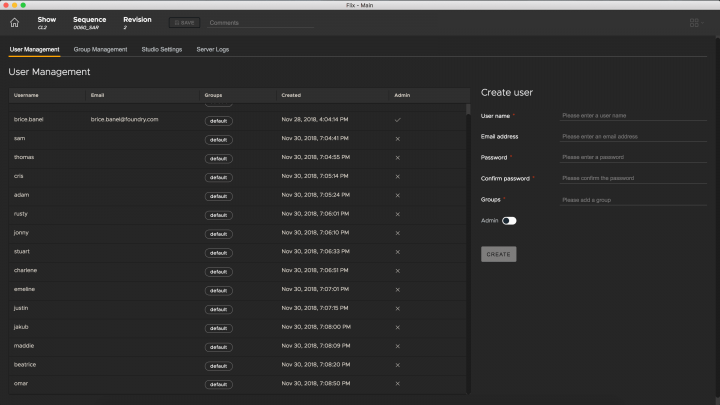Image resolution: width=720 pixels, height=405 pixels.
Task: Click the Home icon in the top bar
Action: pos(14,22)
